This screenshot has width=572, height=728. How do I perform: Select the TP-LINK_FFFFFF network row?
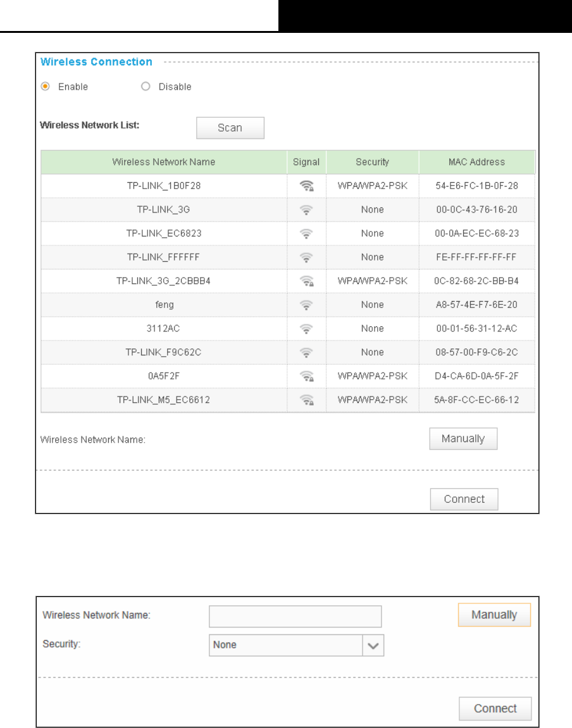coord(288,257)
